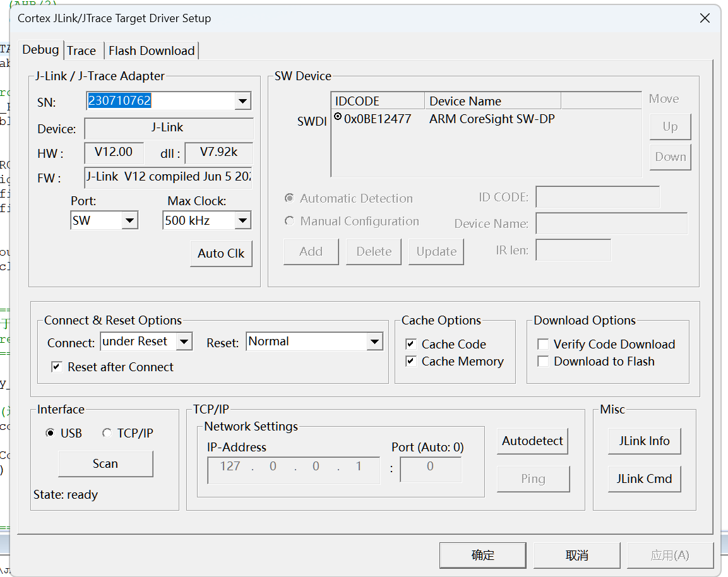Screen dimensions: 728x577
Task: Close the Target Driver Setup dialog
Action: [705, 18]
